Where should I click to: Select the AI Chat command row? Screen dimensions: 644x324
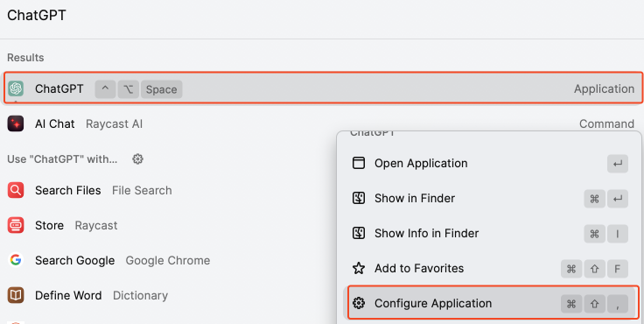[322, 123]
